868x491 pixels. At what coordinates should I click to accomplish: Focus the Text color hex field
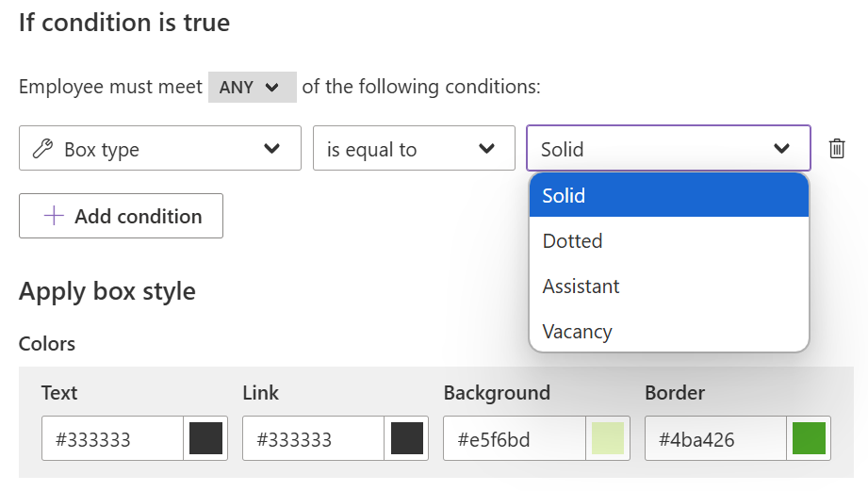[x=112, y=438]
